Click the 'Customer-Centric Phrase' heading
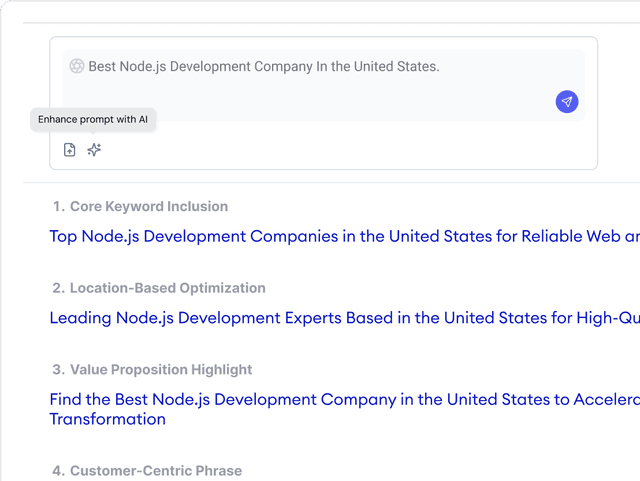640x481 pixels. 155,470
